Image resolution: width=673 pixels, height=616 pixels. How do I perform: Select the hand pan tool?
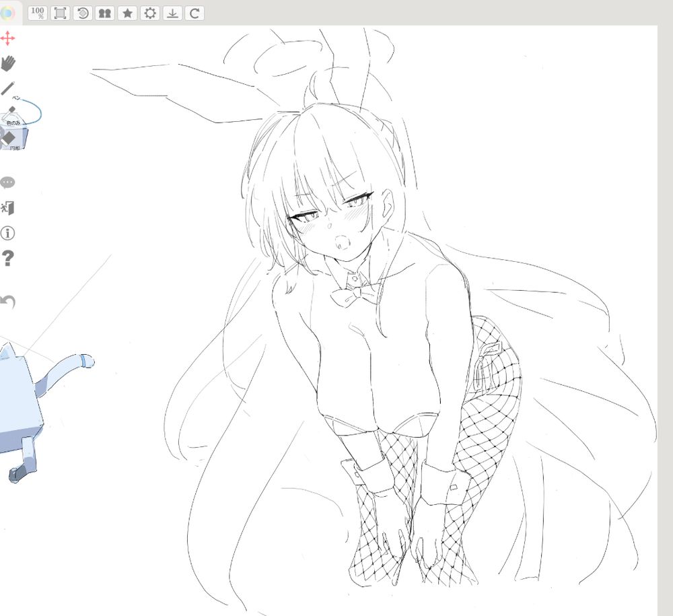(7, 63)
